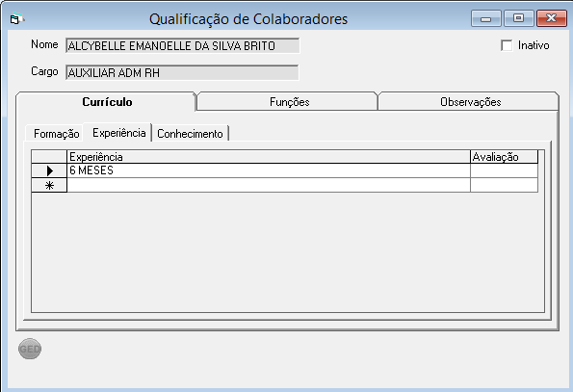Click the Experiência column header
Image resolution: width=573 pixels, height=392 pixels.
[x=269, y=157]
